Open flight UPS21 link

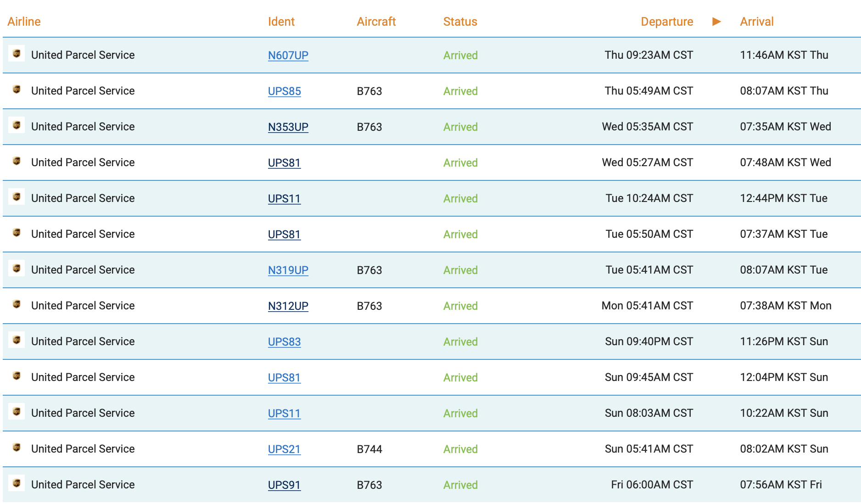click(284, 449)
